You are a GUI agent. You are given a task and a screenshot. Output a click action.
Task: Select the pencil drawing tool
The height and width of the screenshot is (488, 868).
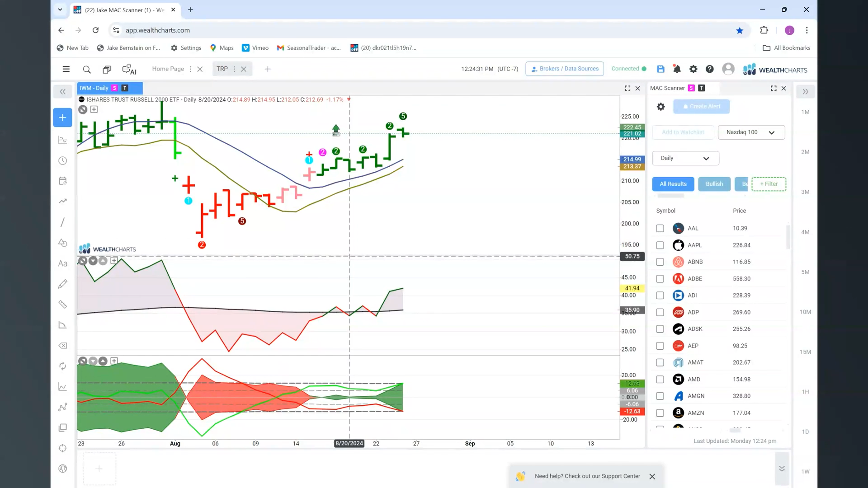click(63, 284)
